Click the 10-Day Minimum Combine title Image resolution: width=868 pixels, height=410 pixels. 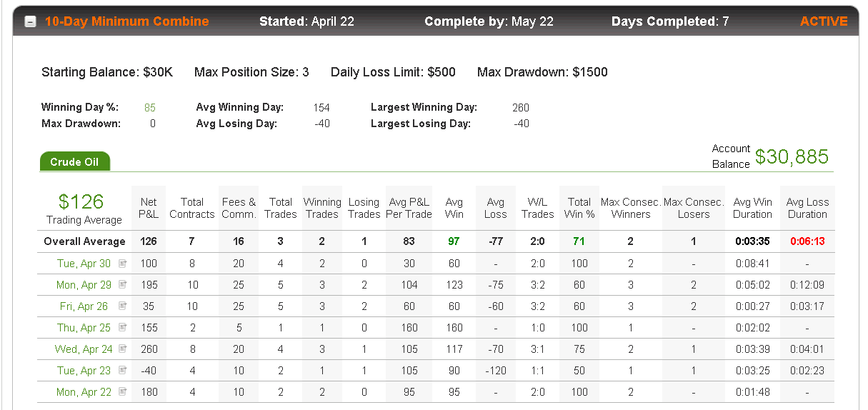tap(127, 21)
